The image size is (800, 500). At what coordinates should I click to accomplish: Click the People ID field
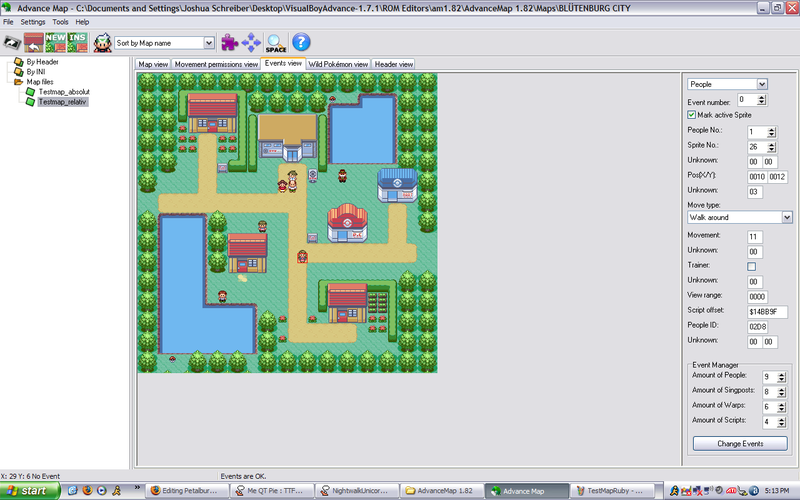pos(758,327)
